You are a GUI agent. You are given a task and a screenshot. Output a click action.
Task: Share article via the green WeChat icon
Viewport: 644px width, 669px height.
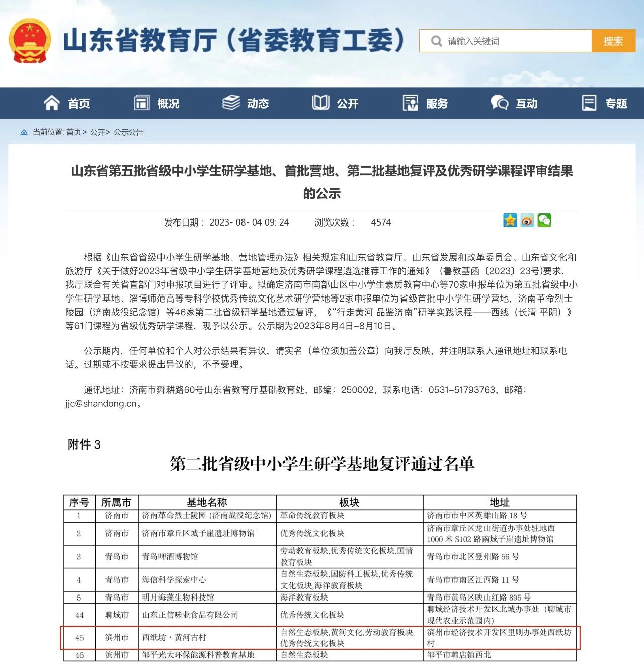pyautogui.click(x=544, y=220)
